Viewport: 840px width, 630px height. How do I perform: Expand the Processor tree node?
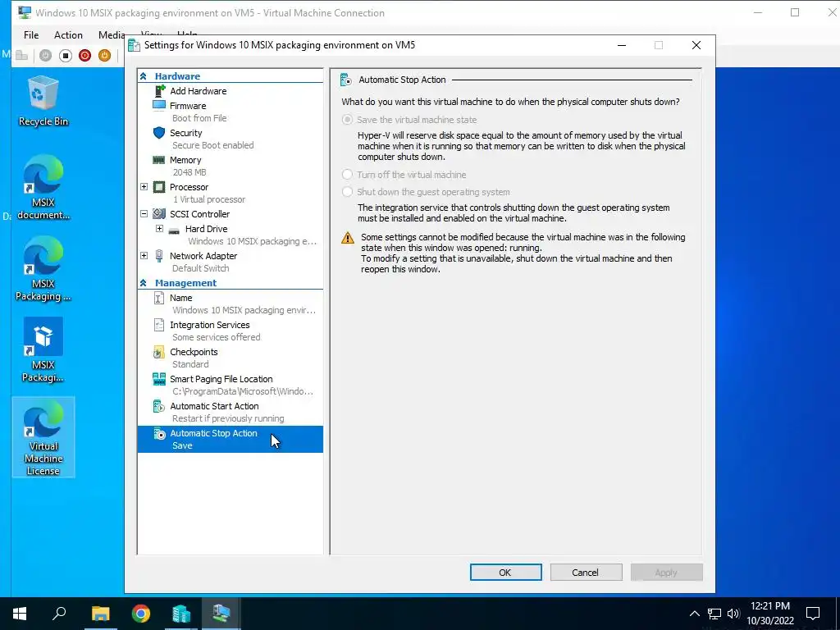point(144,187)
